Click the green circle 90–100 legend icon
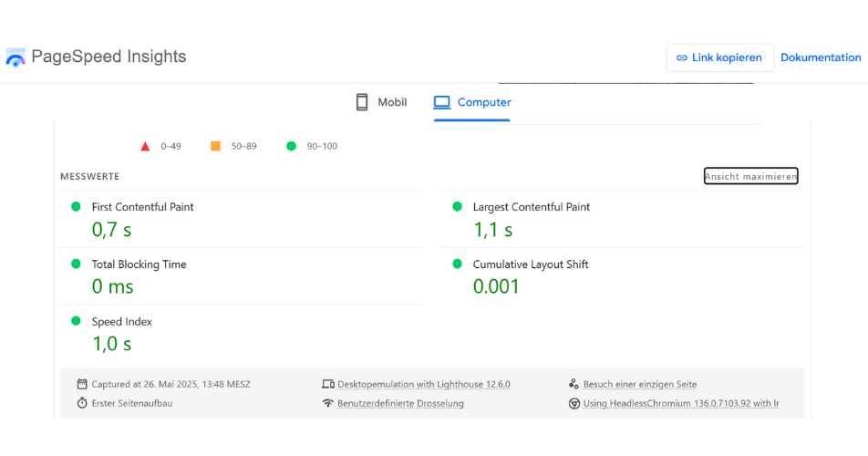This screenshot has height=456, width=868. (291, 146)
